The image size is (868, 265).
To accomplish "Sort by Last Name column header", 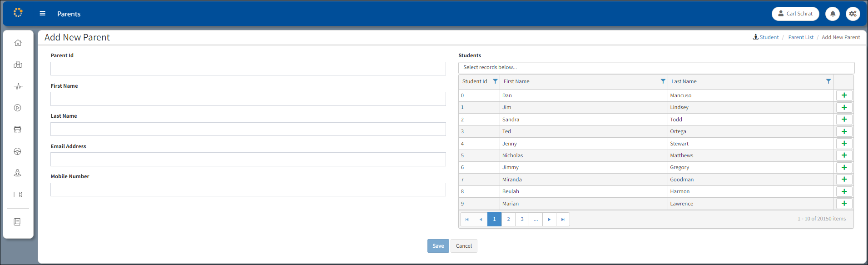I will coord(684,81).
